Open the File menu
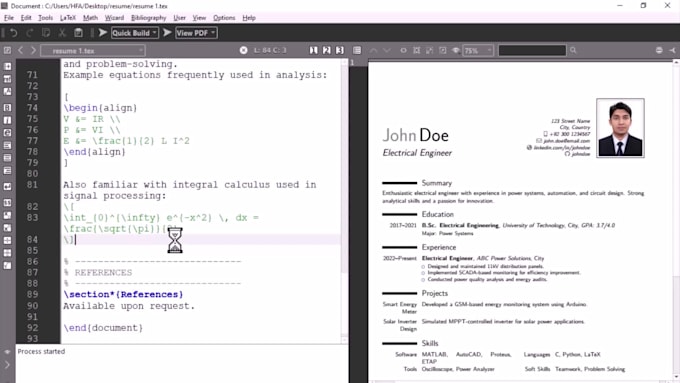This screenshot has height=383, width=680. [x=9, y=18]
